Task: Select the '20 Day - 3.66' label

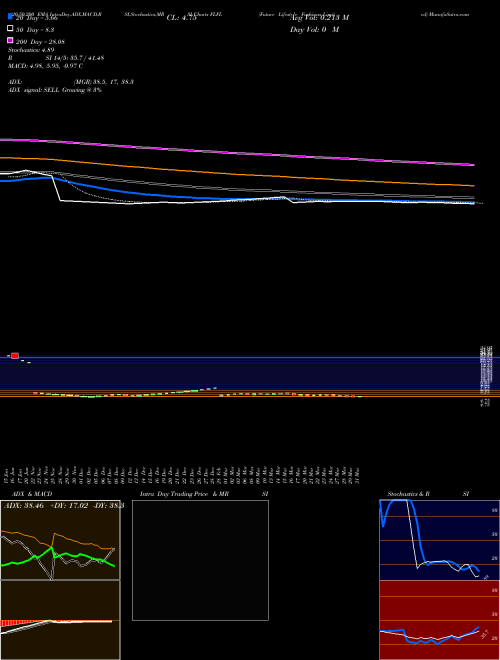Action: click(x=36, y=19)
